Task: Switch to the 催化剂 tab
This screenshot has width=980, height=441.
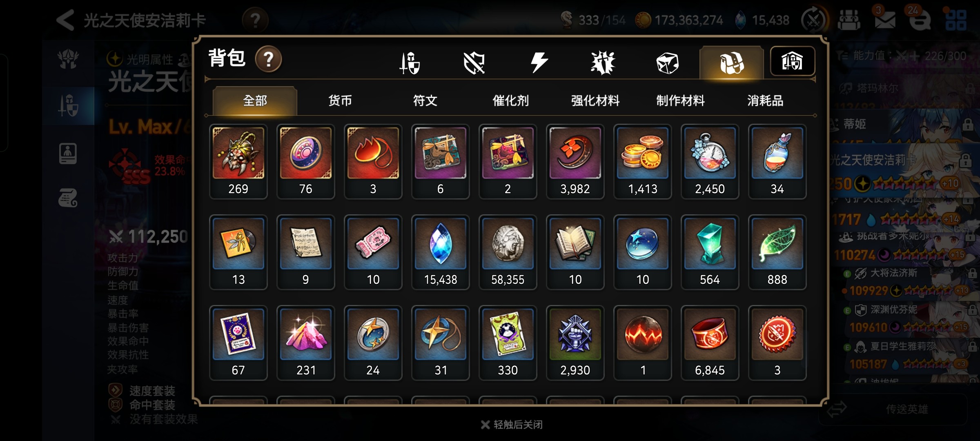Action: pos(510,100)
